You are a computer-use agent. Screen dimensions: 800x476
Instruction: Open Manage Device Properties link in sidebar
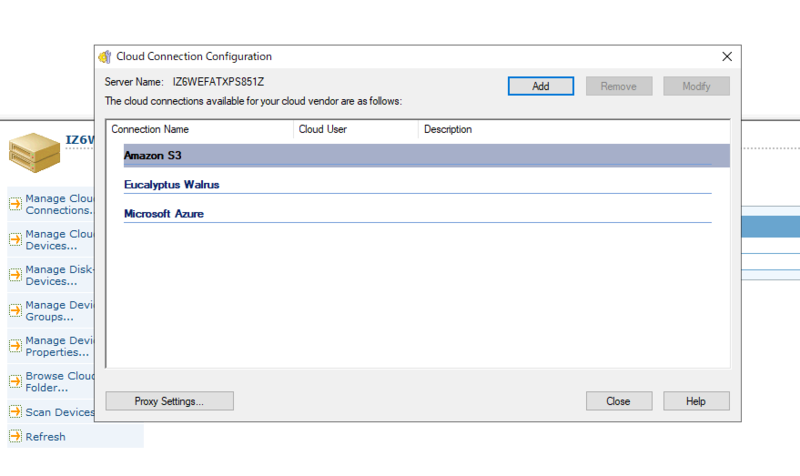click(x=60, y=346)
